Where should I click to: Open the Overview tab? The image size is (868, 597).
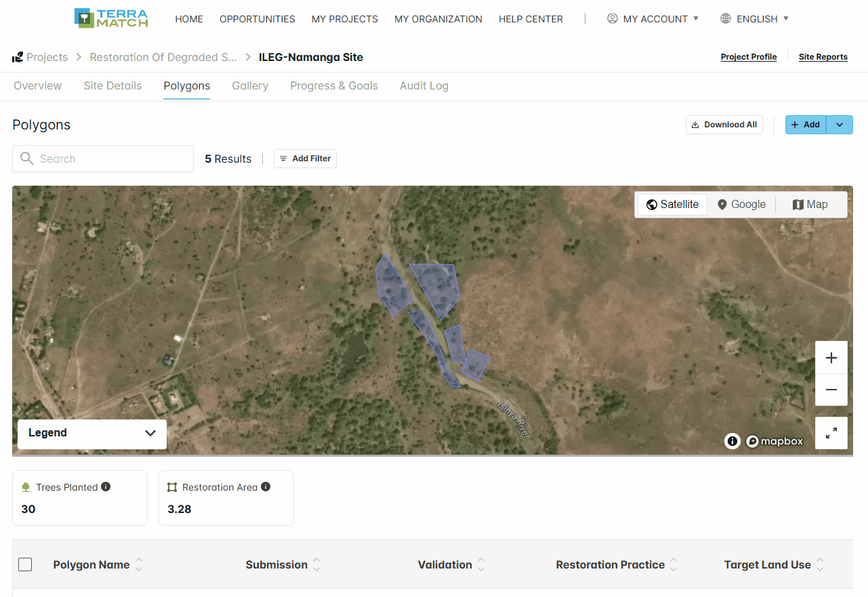pos(38,86)
